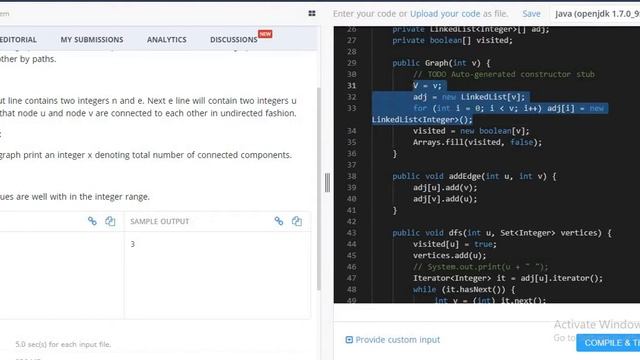
Task: Open the Java language dropdown
Action: click(x=597, y=13)
